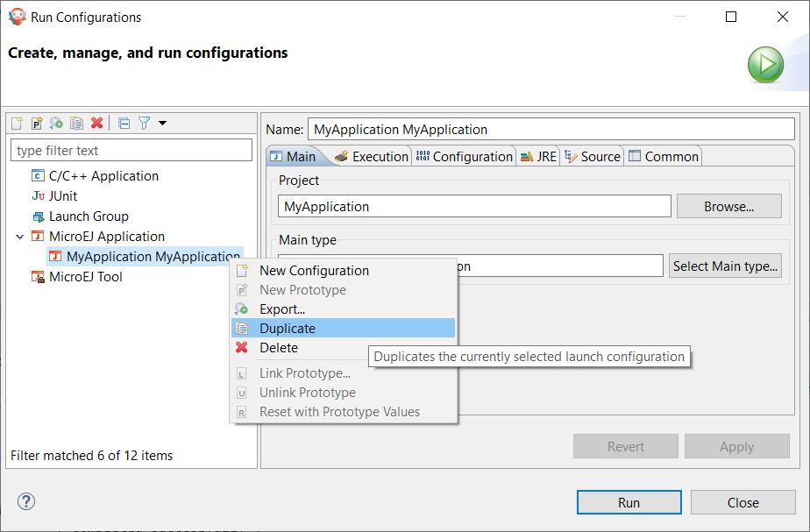Click the help question mark icon
Viewport: 810px width, 532px height.
25,501
